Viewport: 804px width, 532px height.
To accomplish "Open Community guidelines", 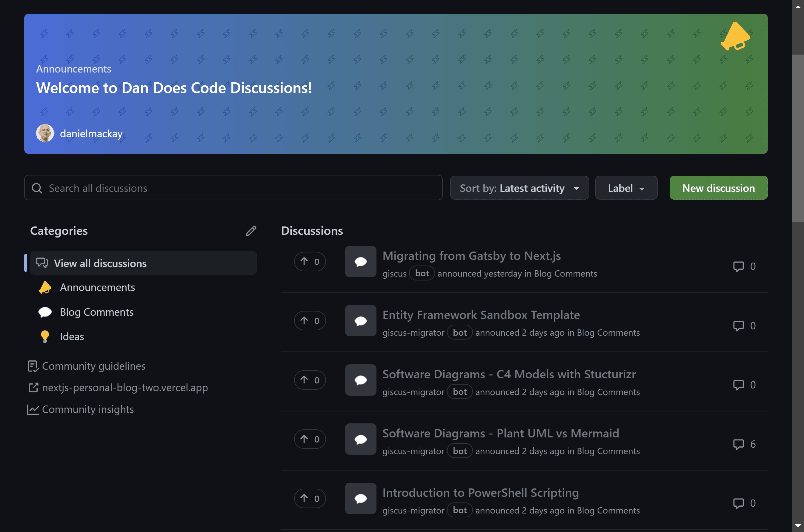I will pos(94,366).
